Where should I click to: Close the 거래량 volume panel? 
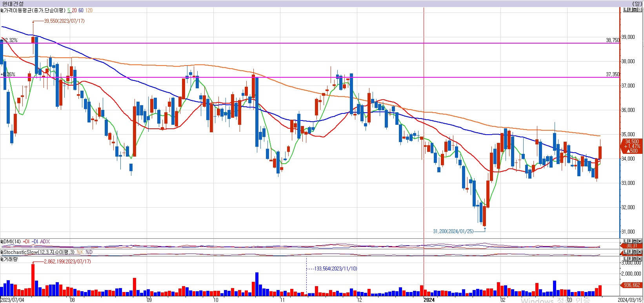pyautogui.click(x=639, y=259)
